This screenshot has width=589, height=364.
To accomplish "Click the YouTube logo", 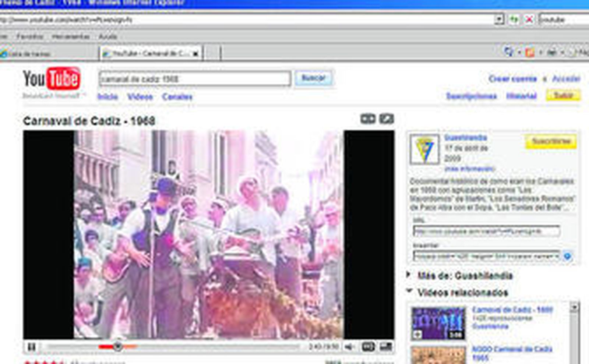I will click(52, 79).
